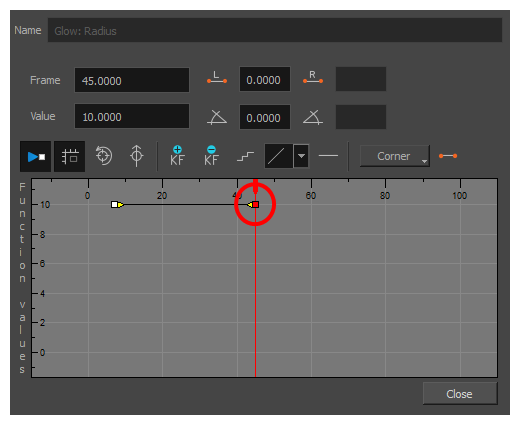Image resolution: width=520 pixels, height=425 pixels.
Task: Select the diagonal line segment type button
Action: click(x=279, y=156)
